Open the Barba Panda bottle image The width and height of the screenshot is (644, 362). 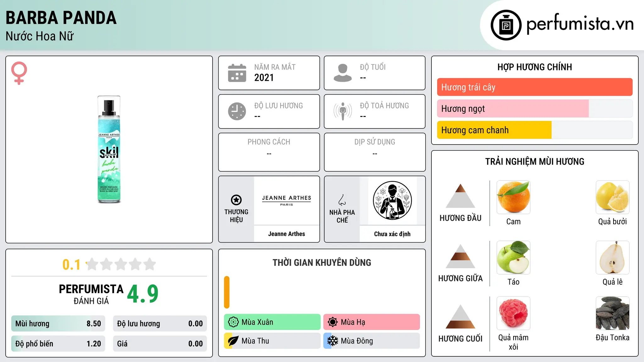[x=109, y=149]
